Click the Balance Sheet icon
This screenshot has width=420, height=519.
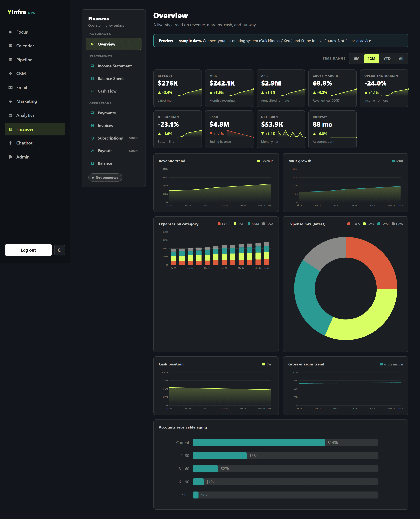click(92, 78)
